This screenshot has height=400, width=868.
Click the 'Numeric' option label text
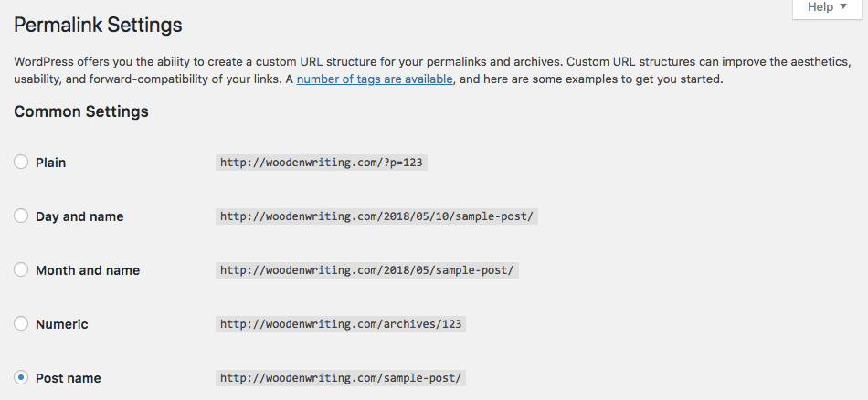pos(62,324)
